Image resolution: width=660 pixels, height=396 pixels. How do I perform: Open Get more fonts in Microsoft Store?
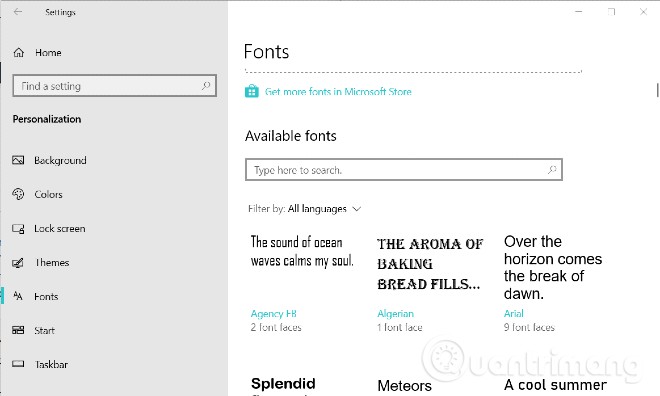click(338, 91)
